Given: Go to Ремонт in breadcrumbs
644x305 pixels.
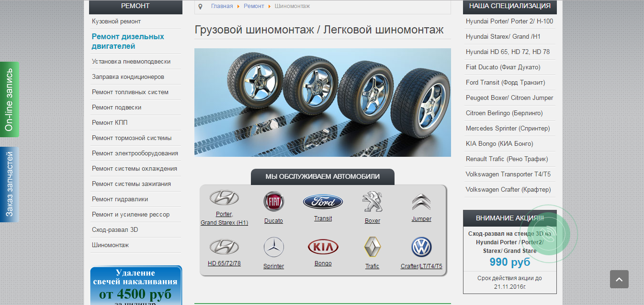Looking at the screenshot, I should (254, 6).
